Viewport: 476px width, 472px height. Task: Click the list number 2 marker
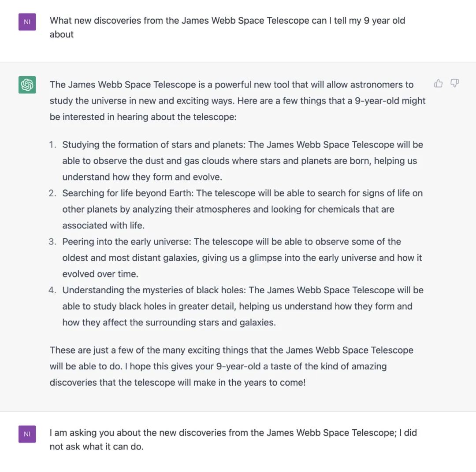[52, 193]
